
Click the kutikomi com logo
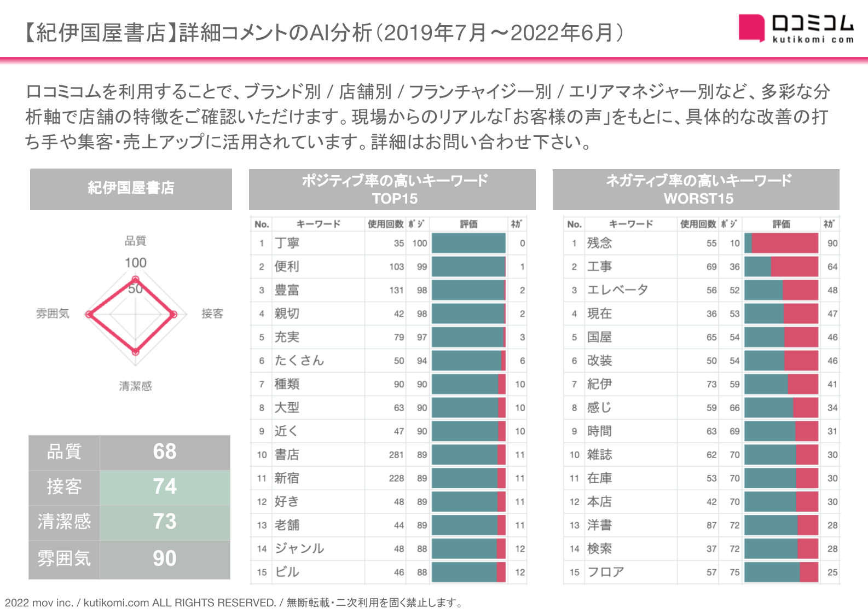(x=796, y=28)
